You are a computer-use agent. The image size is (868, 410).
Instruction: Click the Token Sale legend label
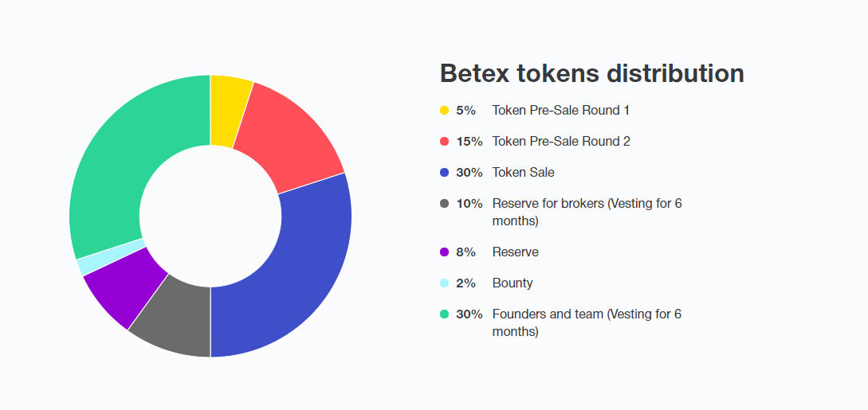[523, 173]
